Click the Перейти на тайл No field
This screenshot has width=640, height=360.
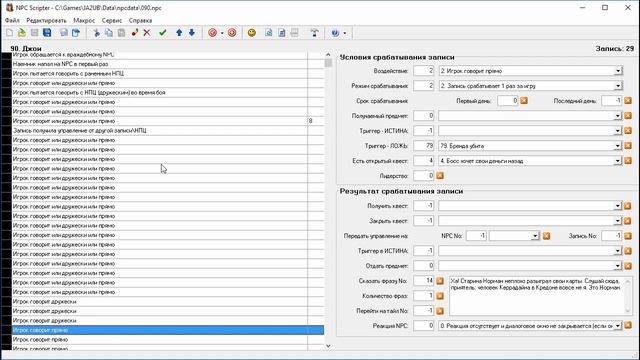424,311
